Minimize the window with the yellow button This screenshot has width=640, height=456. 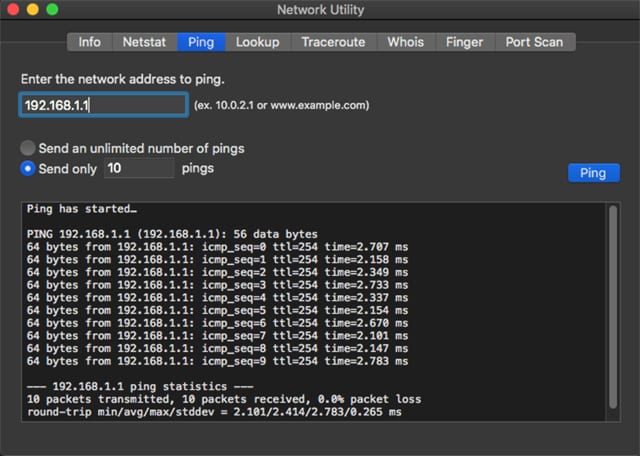click(x=32, y=10)
